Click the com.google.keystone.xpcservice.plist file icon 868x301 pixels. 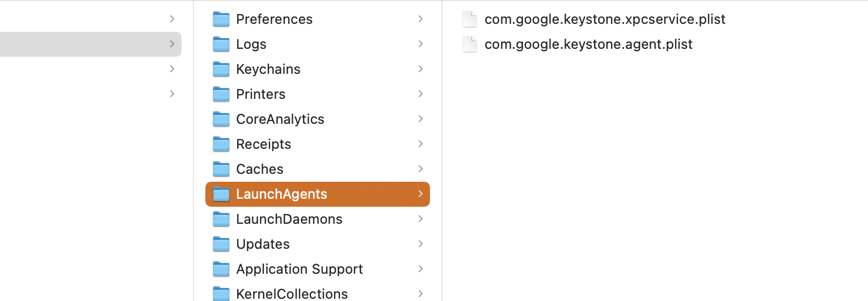[x=470, y=19]
